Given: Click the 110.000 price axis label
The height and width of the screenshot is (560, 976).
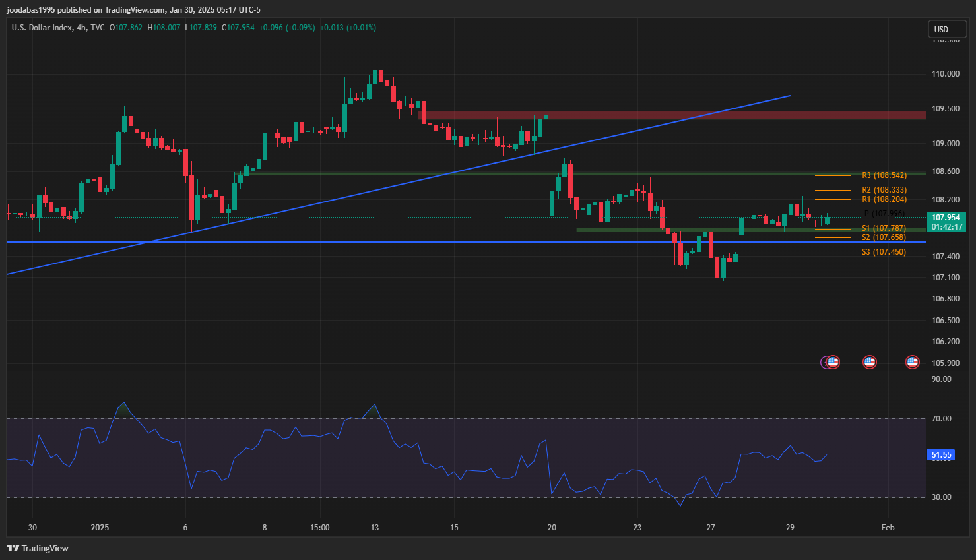Looking at the screenshot, I should (946, 74).
